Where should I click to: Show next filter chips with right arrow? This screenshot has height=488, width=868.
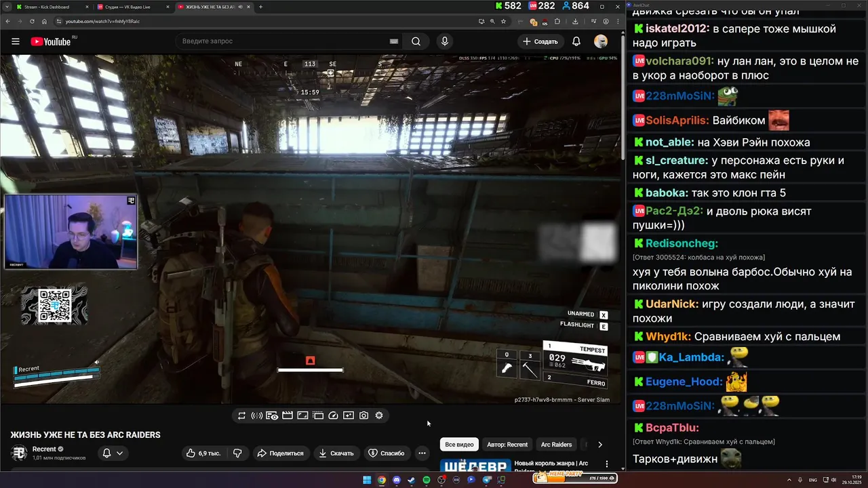[x=600, y=445]
